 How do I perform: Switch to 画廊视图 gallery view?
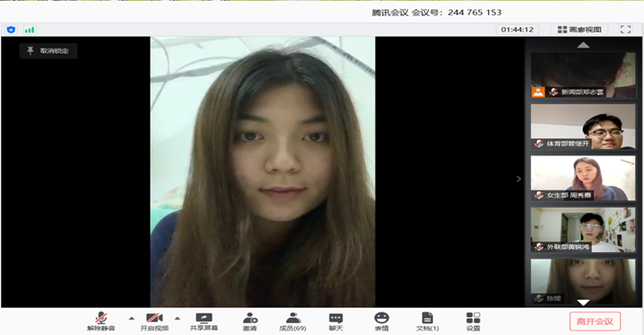(x=579, y=30)
